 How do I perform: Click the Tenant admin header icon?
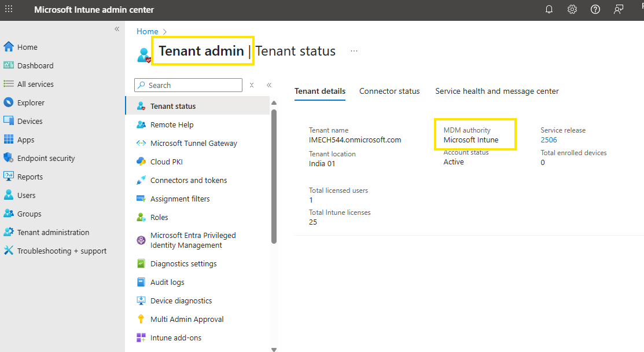[x=143, y=55]
